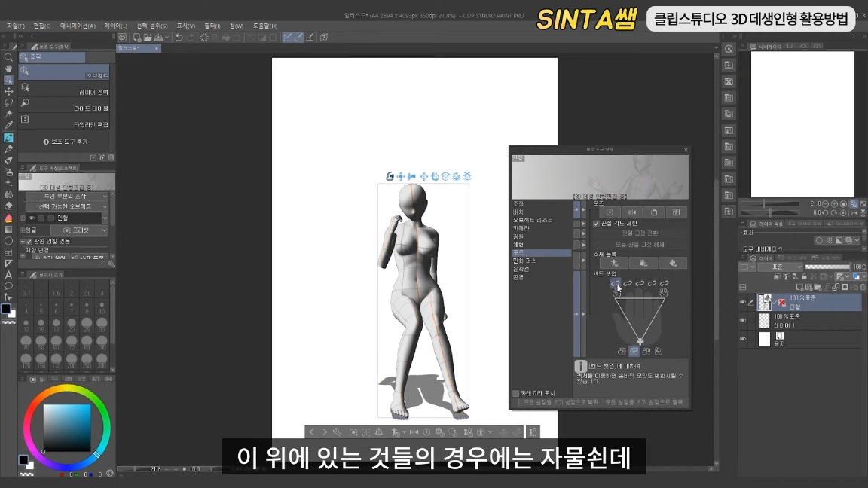868x488 pixels.
Task: Open 파일(F) menu
Action: point(16,26)
